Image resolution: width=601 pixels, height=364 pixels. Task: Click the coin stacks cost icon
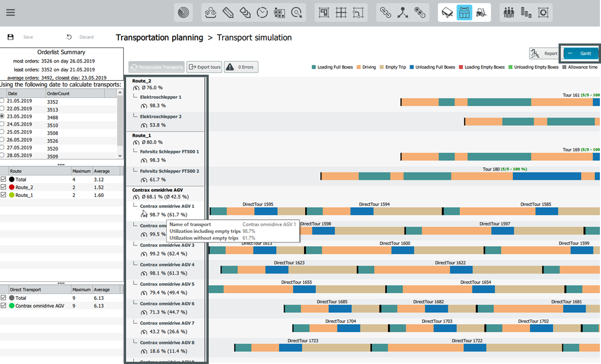526,13
